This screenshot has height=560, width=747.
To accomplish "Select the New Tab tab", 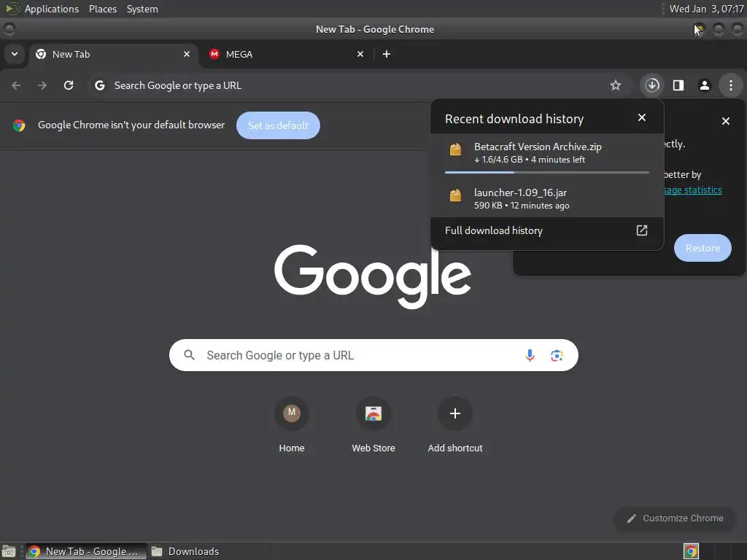I will pos(113,54).
